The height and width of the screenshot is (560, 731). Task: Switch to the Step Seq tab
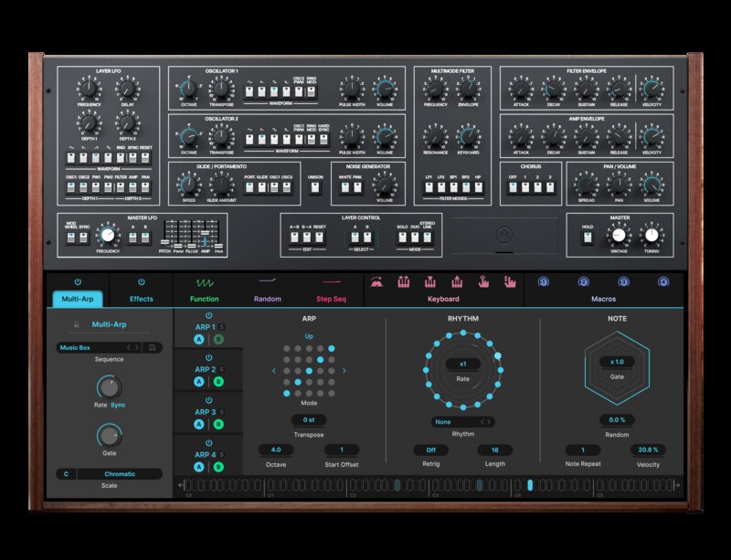click(x=331, y=299)
